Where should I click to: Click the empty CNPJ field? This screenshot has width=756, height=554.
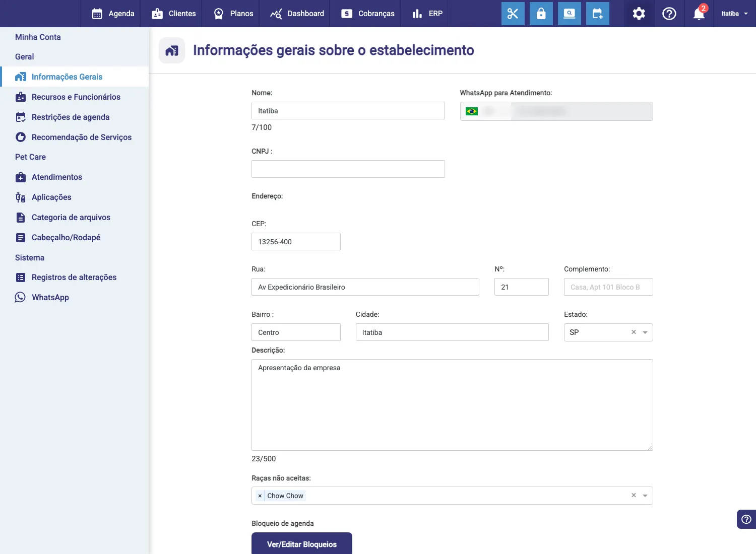348,169
